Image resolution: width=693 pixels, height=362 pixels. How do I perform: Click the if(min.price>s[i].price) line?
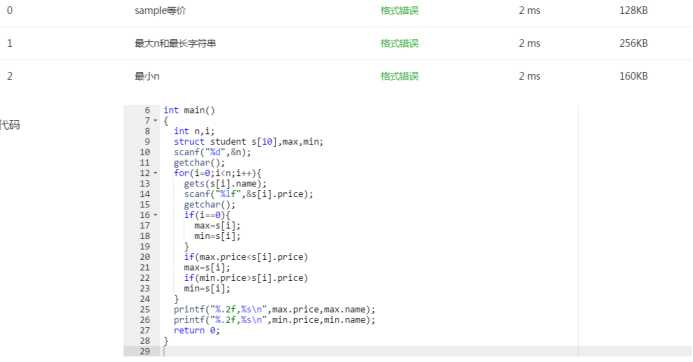pyautogui.click(x=246, y=278)
